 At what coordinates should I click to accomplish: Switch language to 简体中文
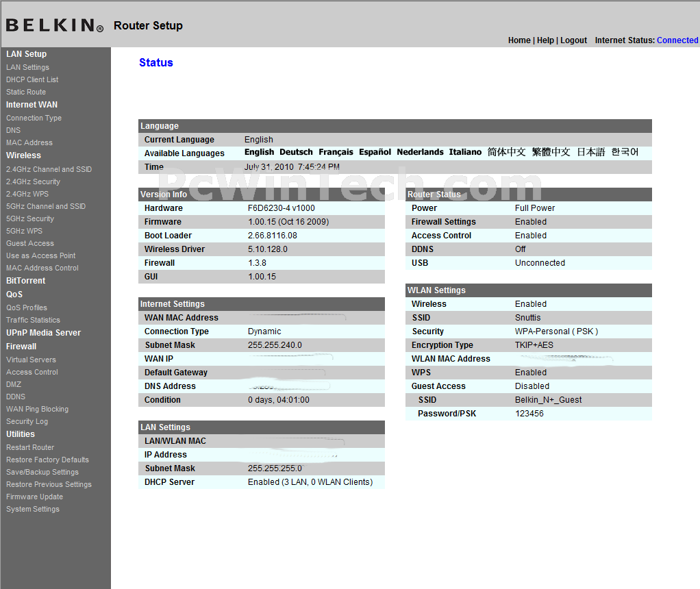click(x=506, y=152)
